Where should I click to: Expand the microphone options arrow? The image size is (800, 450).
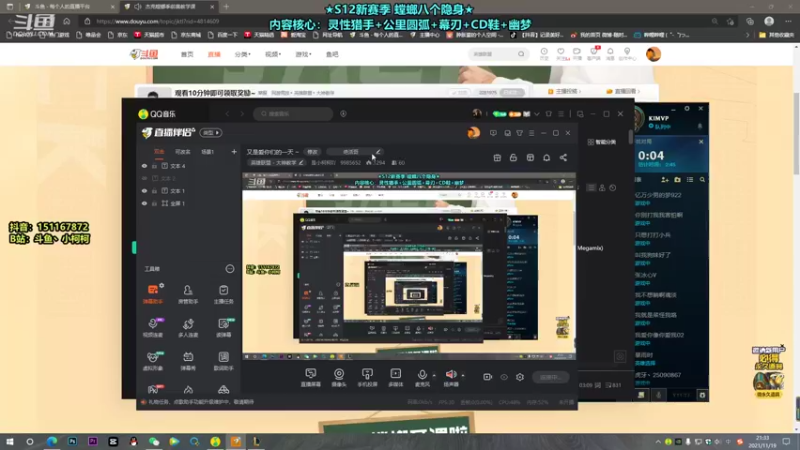[x=434, y=376]
